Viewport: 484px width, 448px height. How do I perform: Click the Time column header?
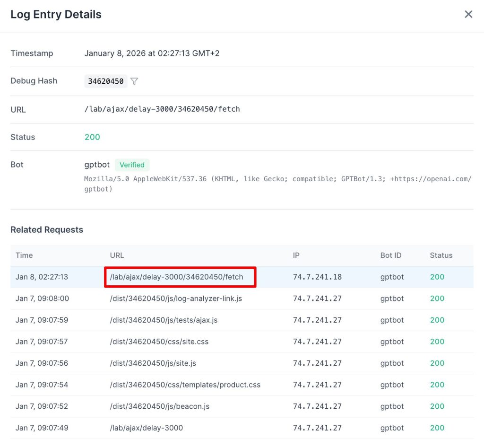click(24, 255)
